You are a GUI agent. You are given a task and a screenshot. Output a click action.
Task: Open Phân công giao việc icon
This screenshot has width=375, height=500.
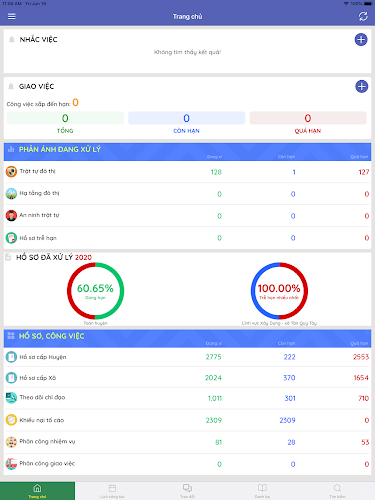pos(11,464)
